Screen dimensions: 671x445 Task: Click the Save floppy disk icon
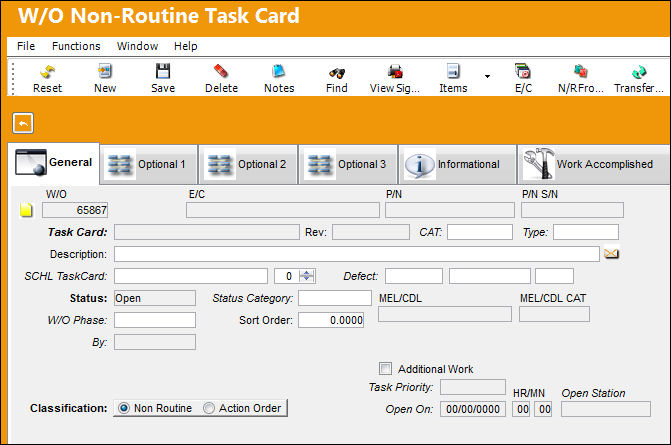(x=163, y=71)
